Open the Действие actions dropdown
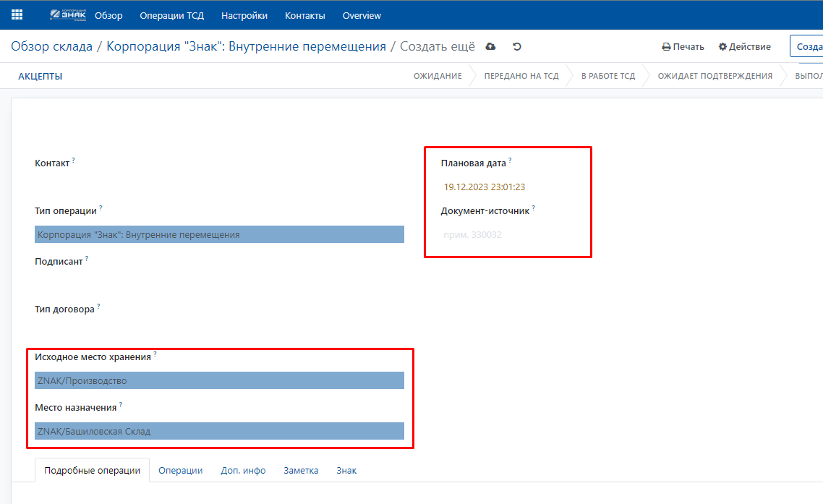Viewport: 823px width, 504px height. click(x=744, y=46)
